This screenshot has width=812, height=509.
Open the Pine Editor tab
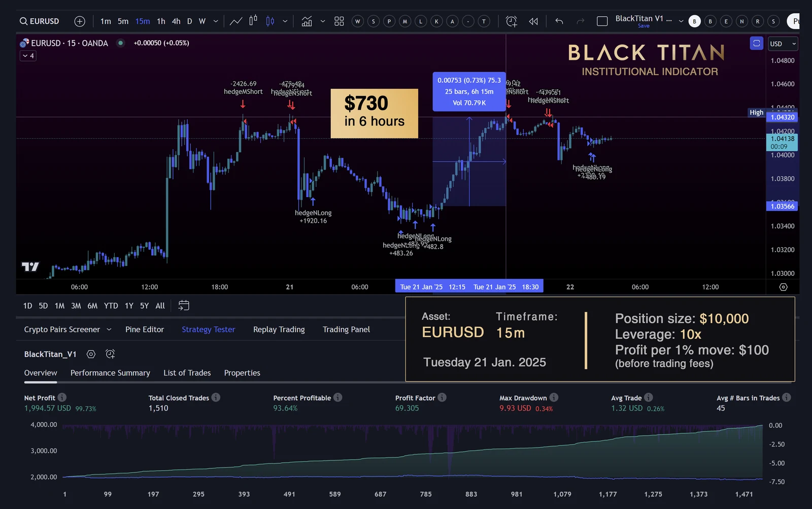point(145,330)
